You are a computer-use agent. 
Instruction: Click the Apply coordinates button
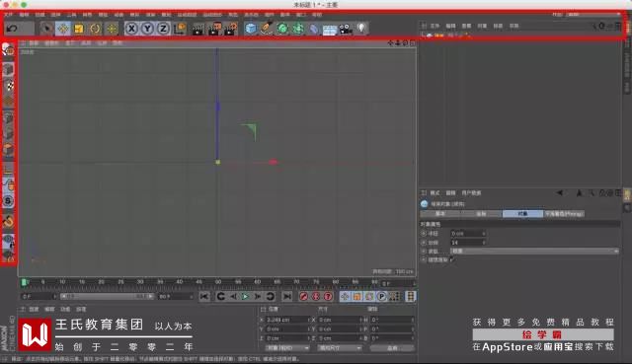[392, 348]
